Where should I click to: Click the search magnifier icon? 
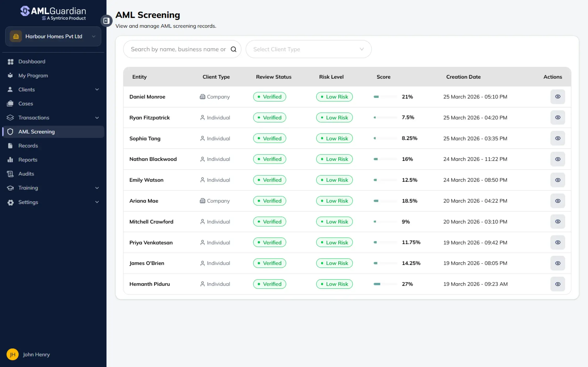pos(233,49)
